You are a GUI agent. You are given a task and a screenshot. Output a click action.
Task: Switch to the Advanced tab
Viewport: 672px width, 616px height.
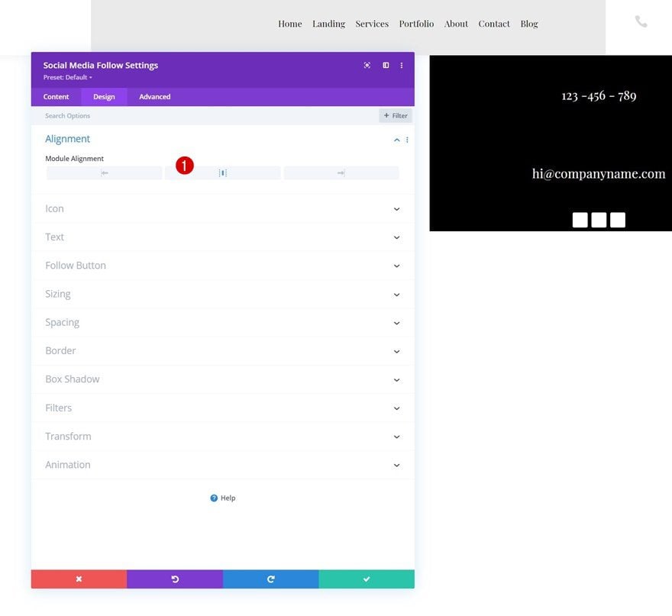155,97
